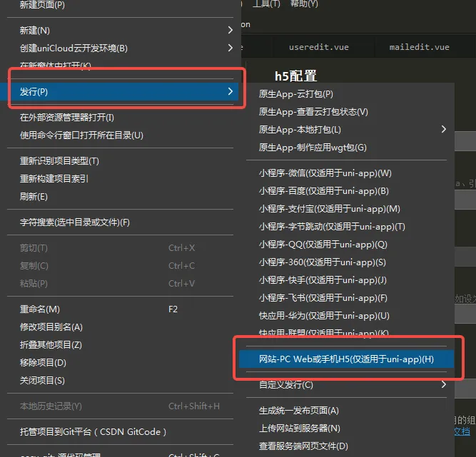
Task: Switch to the useredit.vue tab
Action: click(319, 47)
